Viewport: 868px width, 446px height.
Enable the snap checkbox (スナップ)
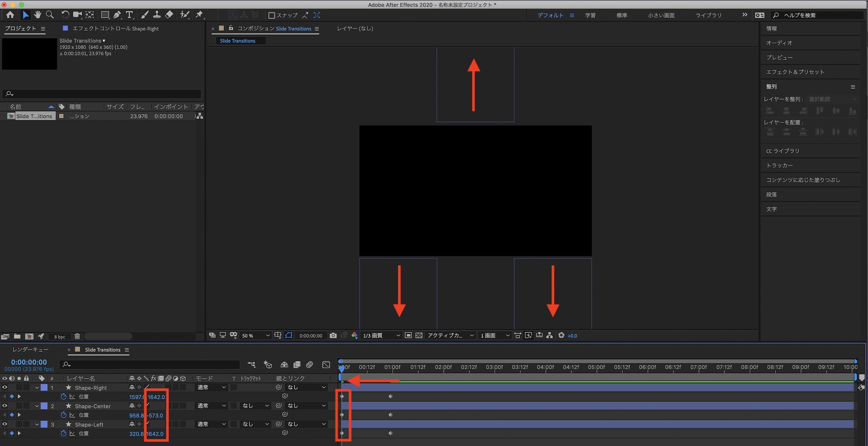[x=272, y=15]
